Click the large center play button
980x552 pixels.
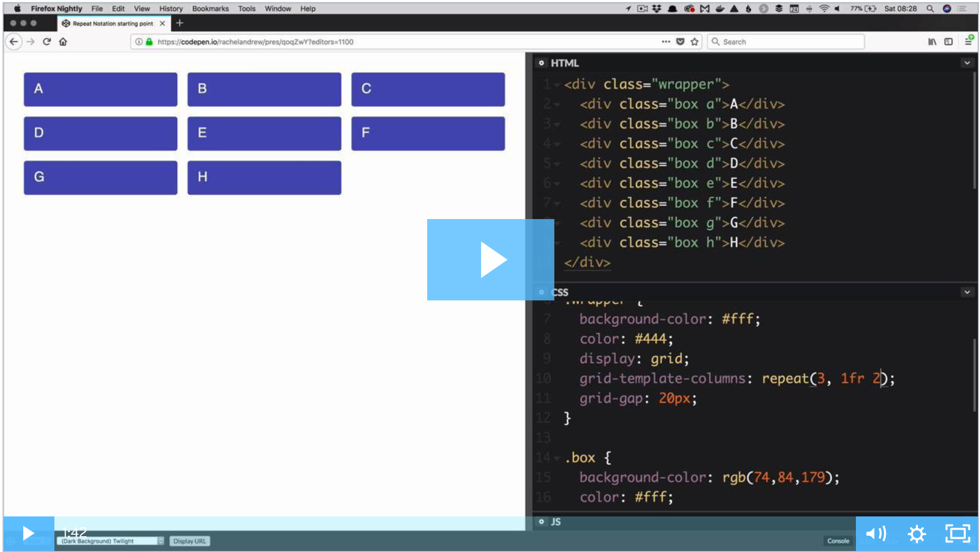[490, 260]
